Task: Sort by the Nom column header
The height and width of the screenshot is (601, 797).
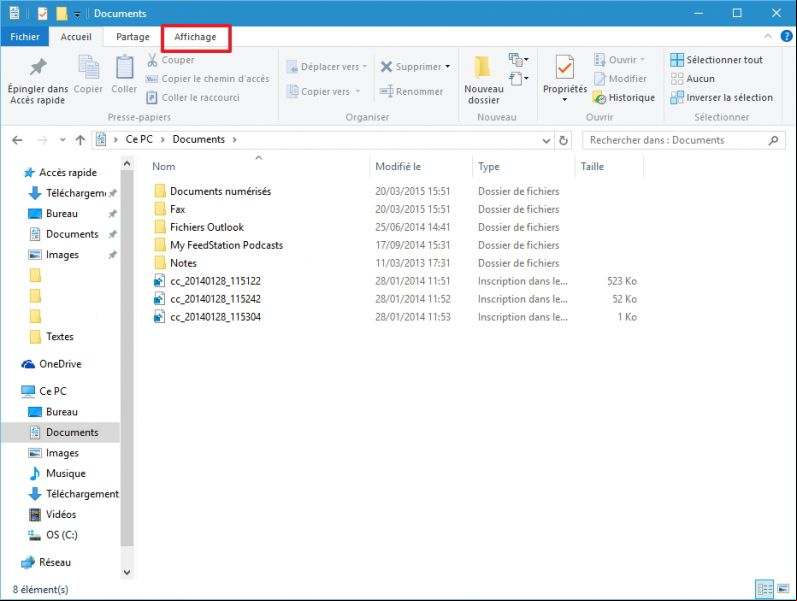Action: click(x=164, y=166)
